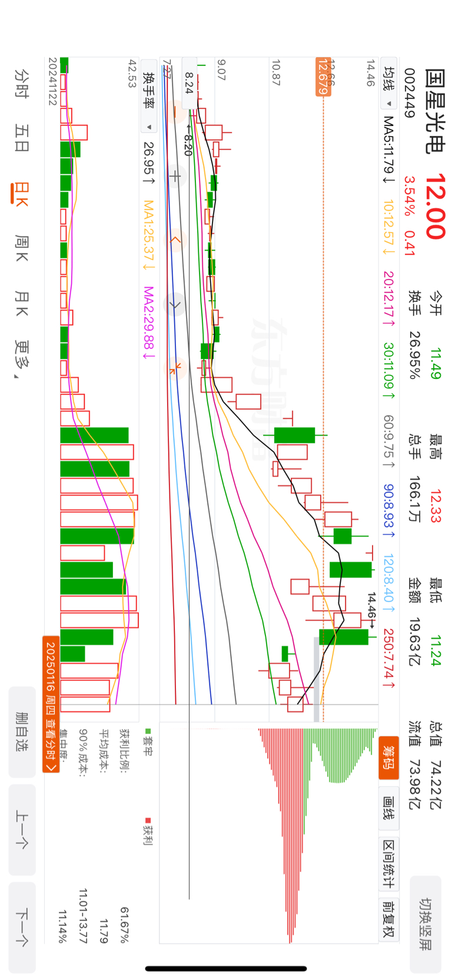Tap the orange scroll-earlier chevron icon
Screen dimensions: 452x980
175,240
